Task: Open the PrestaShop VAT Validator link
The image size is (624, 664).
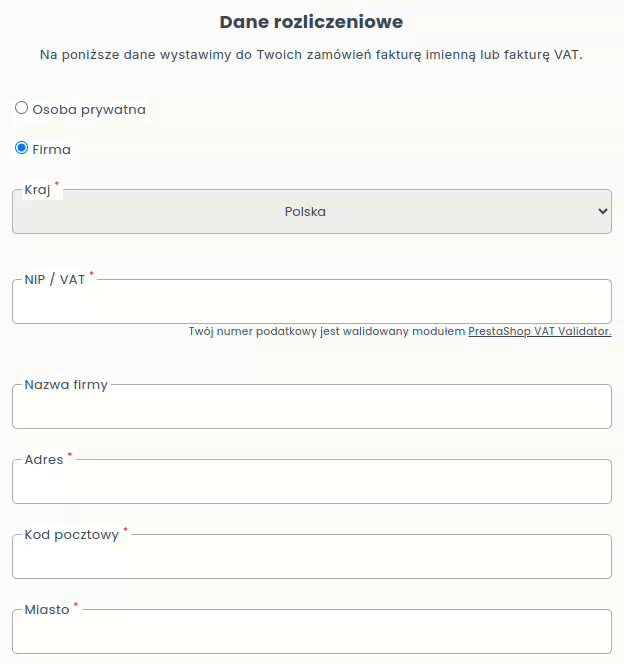Action: point(539,331)
